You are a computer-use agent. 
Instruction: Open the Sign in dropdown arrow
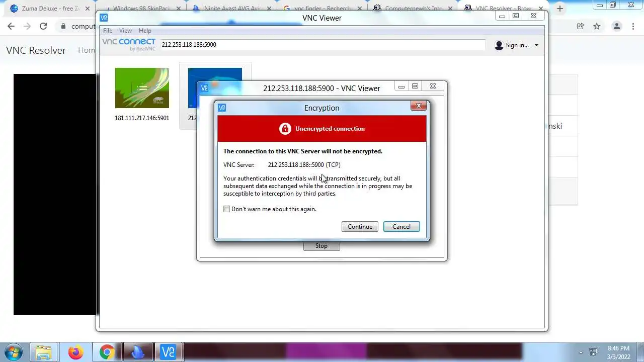(x=536, y=45)
